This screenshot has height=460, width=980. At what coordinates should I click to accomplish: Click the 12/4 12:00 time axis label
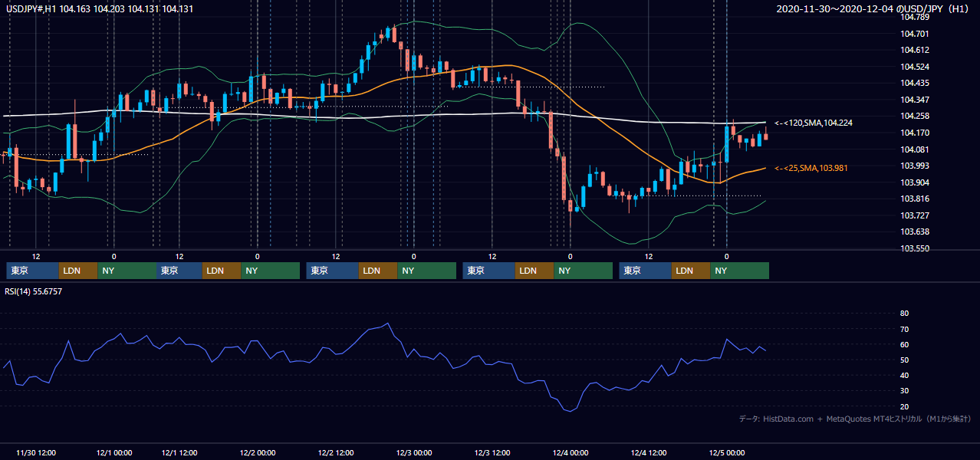649,452
